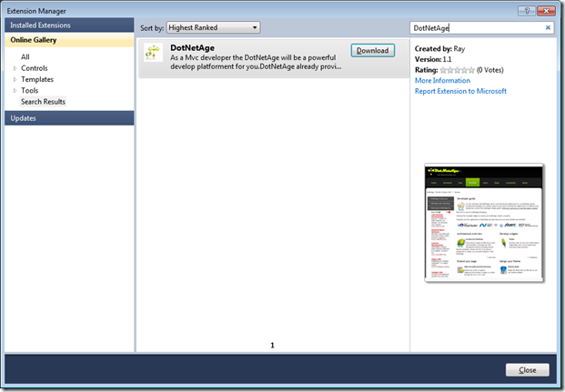Select Online Gallery section
565x392 pixels.
pos(69,40)
